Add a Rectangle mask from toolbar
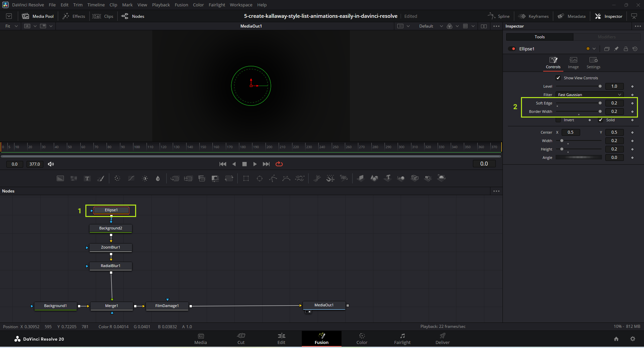The height and width of the screenshot is (348, 644). (246, 178)
